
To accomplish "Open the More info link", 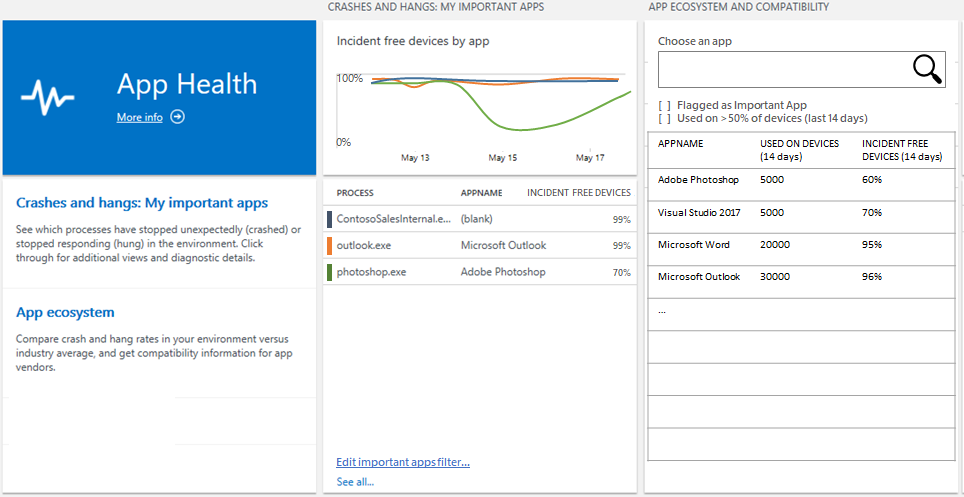I will tap(139, 117).
